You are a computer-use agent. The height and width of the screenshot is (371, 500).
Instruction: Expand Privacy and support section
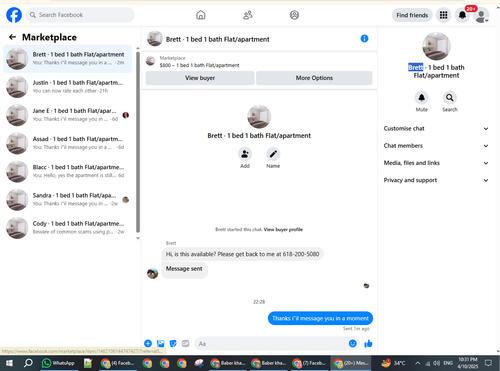click(x=436, y=180)
